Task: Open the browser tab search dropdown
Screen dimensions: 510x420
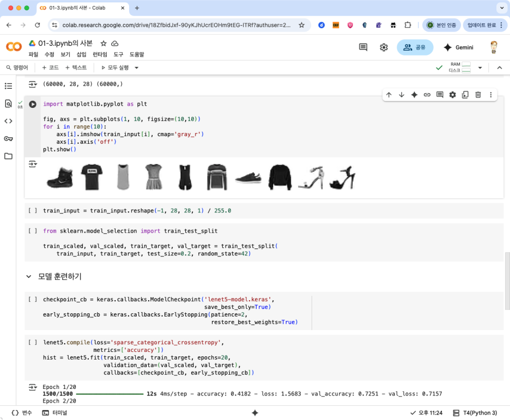Action: coord(501,8)
